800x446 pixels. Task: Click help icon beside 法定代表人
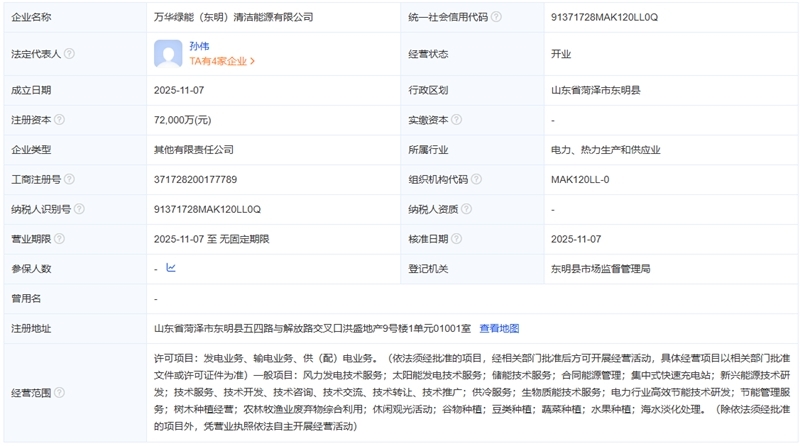pyautogui.click(x=69, y=54)
